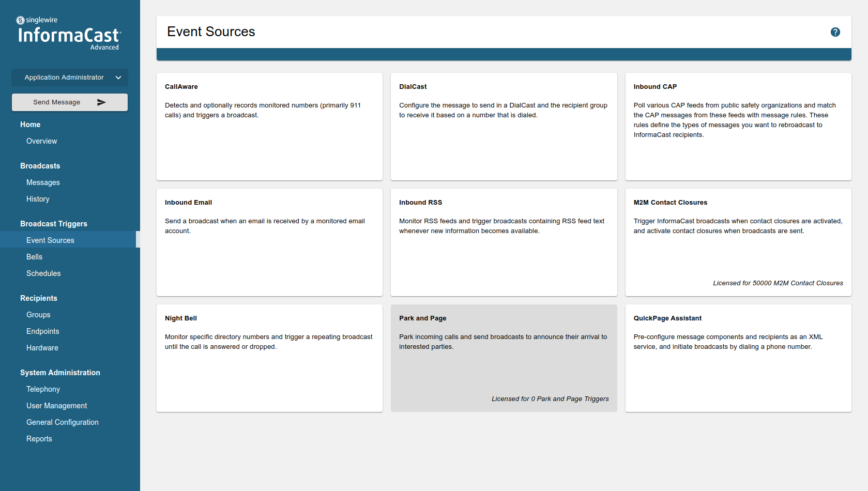The height and width of the screenshot is (491, 868).
Task: Open the Inbound CAP card
Action: (x=738, y=127)
